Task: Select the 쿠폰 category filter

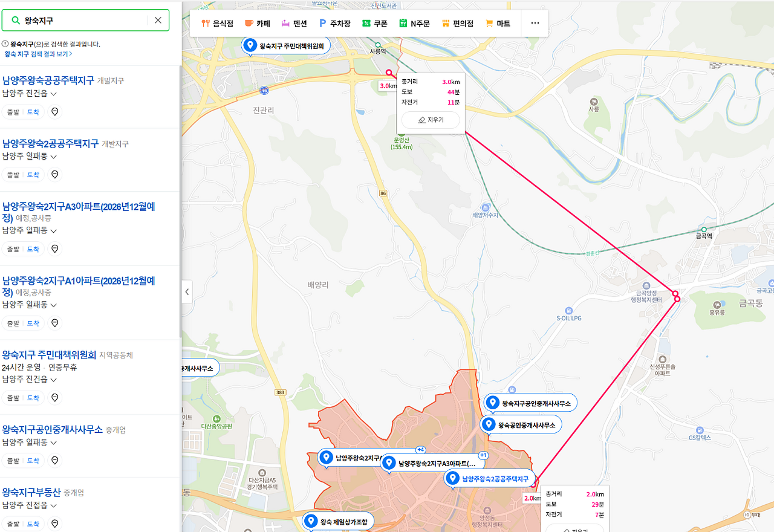Action: coord(374,24)
